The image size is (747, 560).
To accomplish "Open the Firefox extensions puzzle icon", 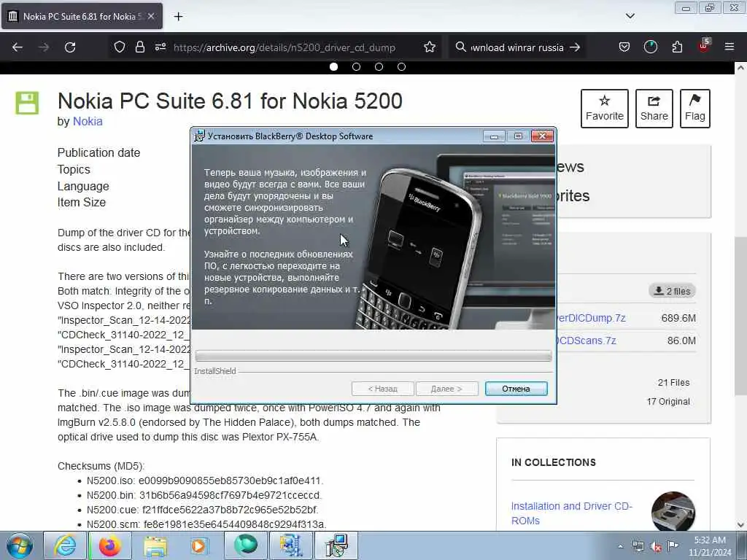I will click(x=677, y=47).
